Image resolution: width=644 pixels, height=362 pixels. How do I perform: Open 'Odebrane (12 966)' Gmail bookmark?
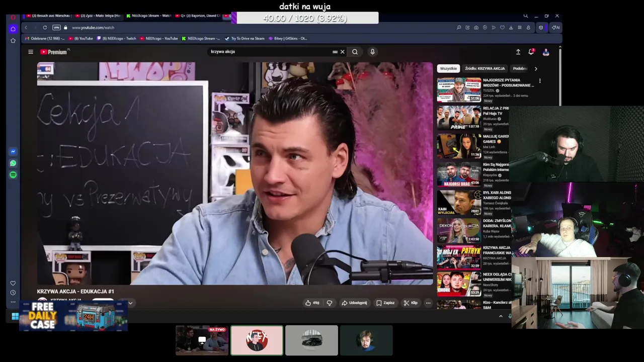click(44, 38)
